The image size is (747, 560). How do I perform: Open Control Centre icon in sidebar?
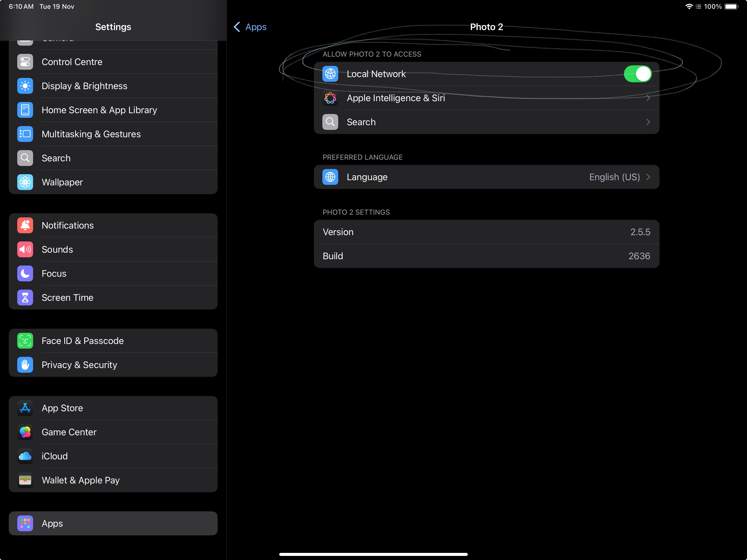[25, 62]
